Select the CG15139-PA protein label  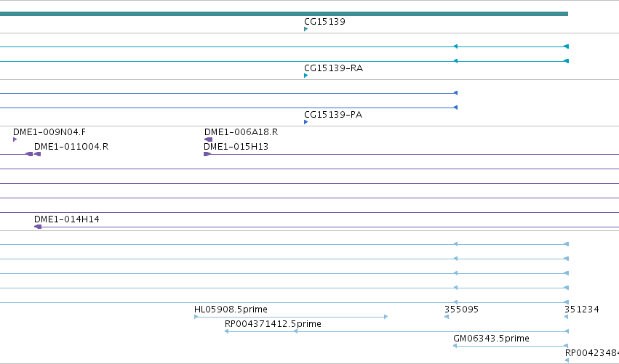click(x=333, y=115)
